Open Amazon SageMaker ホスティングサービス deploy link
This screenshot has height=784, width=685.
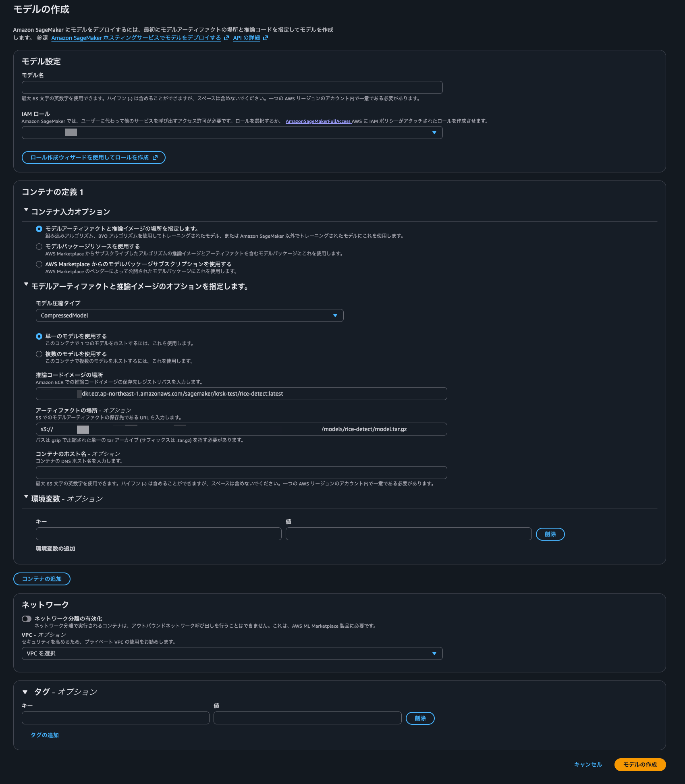[136, 38]
